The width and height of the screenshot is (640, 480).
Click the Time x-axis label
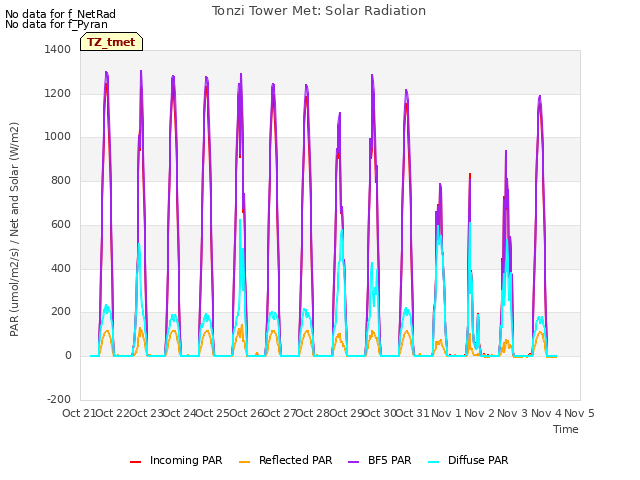click(566, 429)
